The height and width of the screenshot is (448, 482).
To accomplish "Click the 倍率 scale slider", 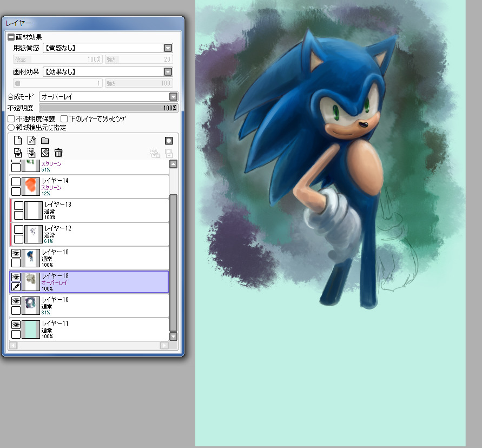I will point(58,60).
